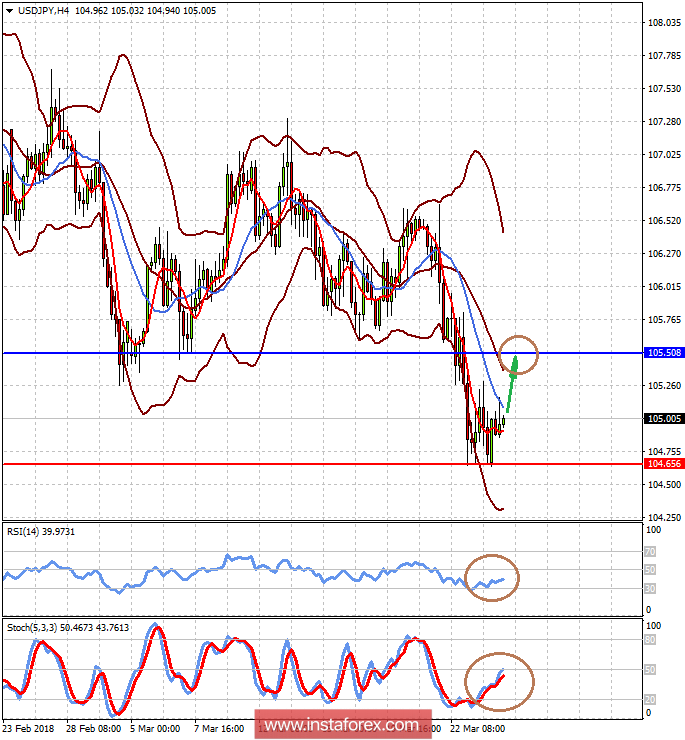Select the brown ellipse in the Stochastic panel

point(499,681)
